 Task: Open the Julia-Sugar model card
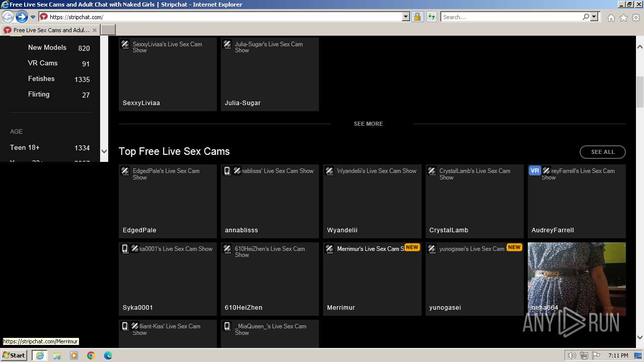(x=270, y=74)
